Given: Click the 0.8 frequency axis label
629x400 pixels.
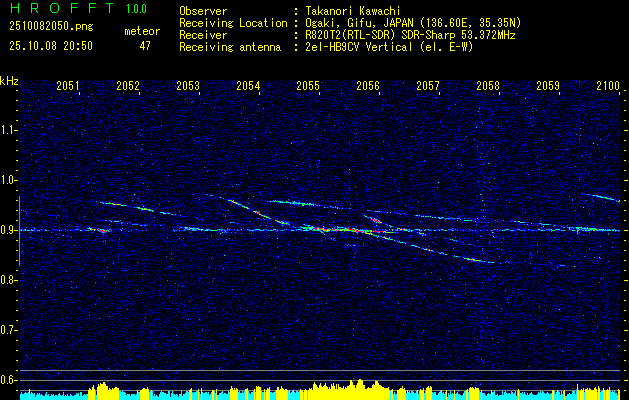Looking at the screenshot, I should tap(8, 280).
